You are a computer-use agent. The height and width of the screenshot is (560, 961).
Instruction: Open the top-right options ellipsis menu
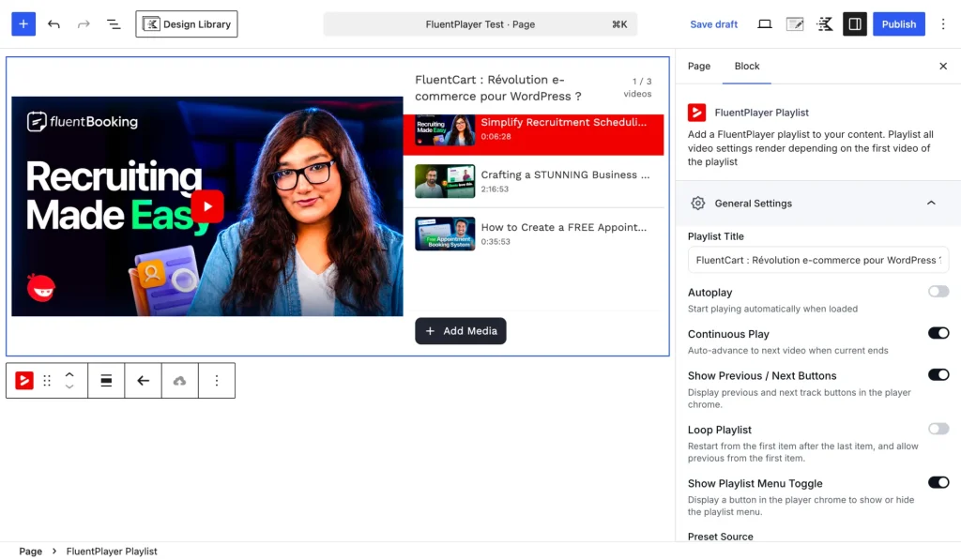click(x=943, y=23)
